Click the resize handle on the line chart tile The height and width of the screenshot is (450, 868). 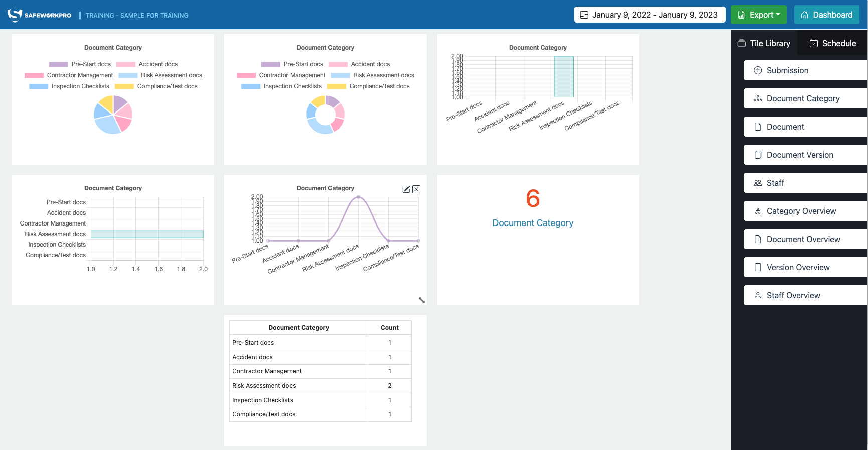click(x=422, y=300)
